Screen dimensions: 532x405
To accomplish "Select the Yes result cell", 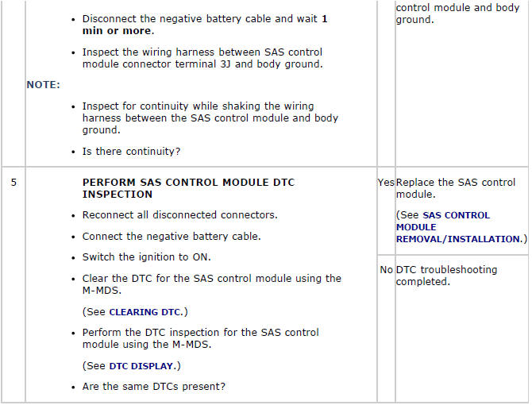I will point(386,183).
